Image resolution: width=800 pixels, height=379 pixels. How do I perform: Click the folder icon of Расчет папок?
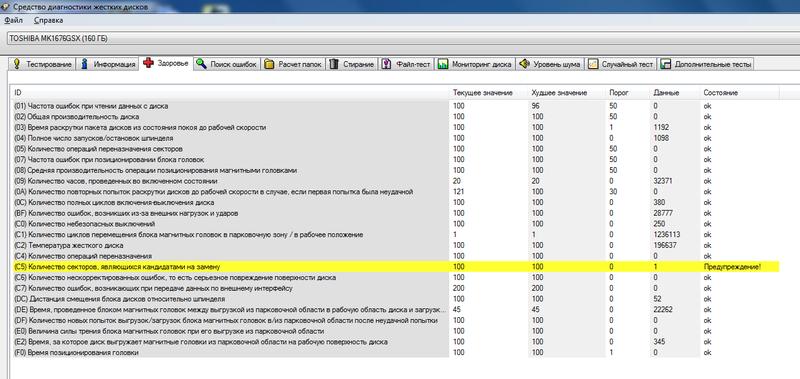[269, 64]
